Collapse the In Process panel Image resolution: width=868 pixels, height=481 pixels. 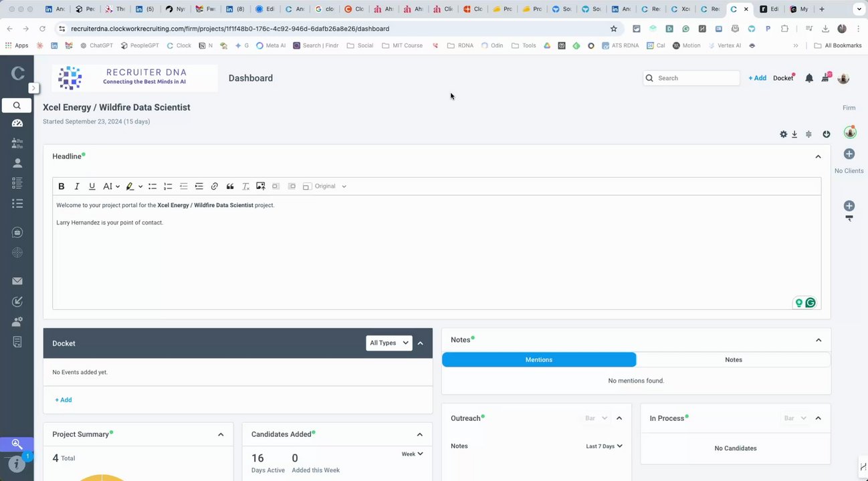[818, 418]
